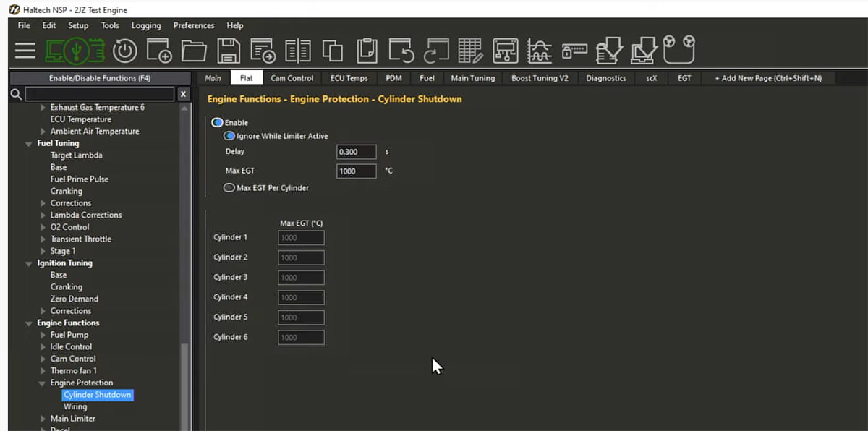Clear the search box with X
Screen dimensions: 868x431
[x=183, y=94]
